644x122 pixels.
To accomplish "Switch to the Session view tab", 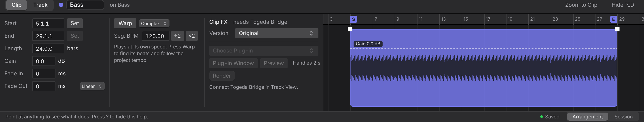I will coord(623,117).
